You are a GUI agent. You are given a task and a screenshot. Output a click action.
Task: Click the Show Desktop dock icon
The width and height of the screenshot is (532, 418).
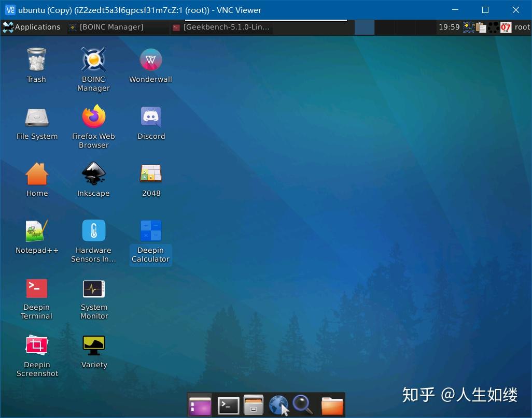pyautogui.click(x=200, y=405)
